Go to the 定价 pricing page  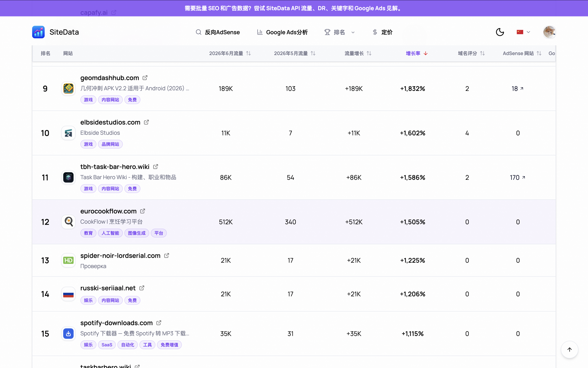click(382, 32)
